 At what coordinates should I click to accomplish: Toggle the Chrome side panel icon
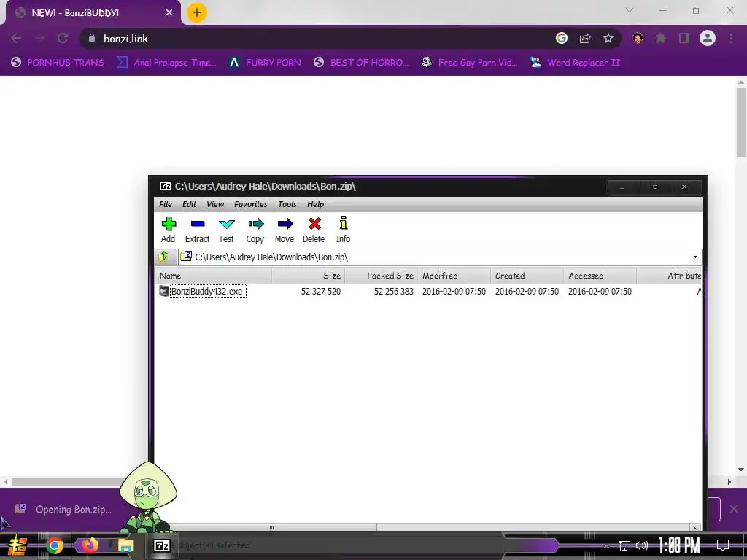point(684,38)
